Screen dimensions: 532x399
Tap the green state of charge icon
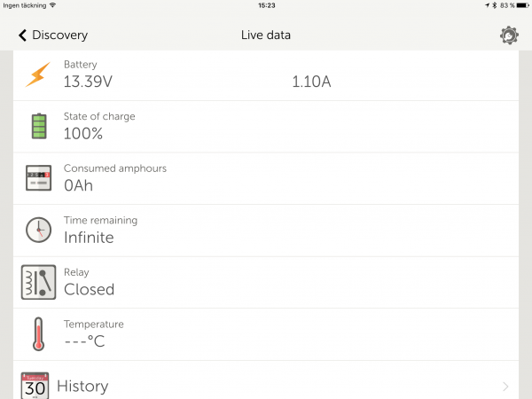pos(37,126)
